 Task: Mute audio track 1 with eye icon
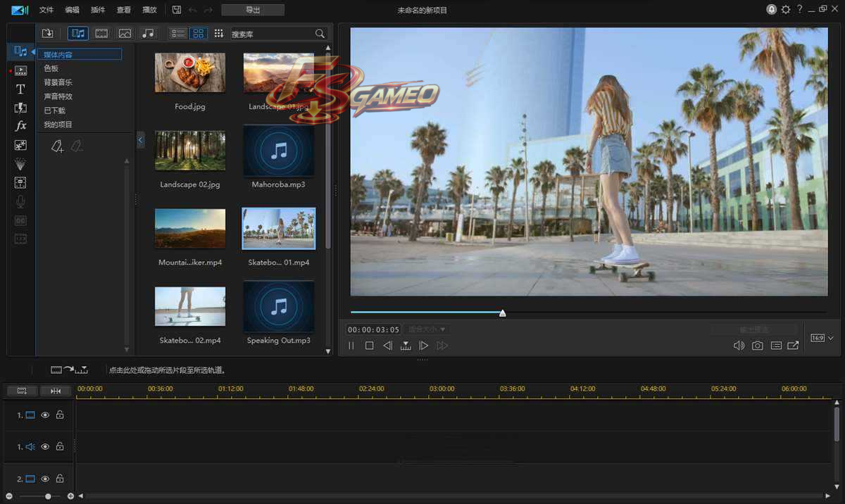pyautogui.click(x=45, y=446)
